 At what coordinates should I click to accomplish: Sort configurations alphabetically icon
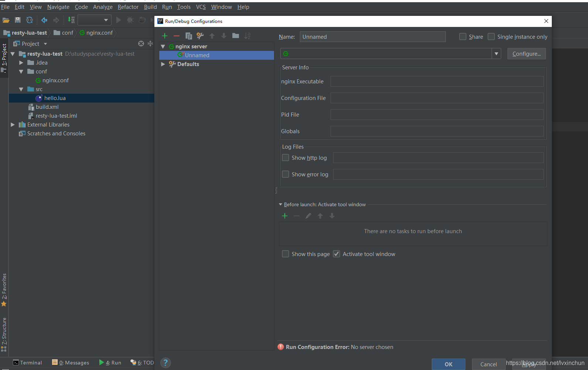pyautogui.click(x=247, y=36)
